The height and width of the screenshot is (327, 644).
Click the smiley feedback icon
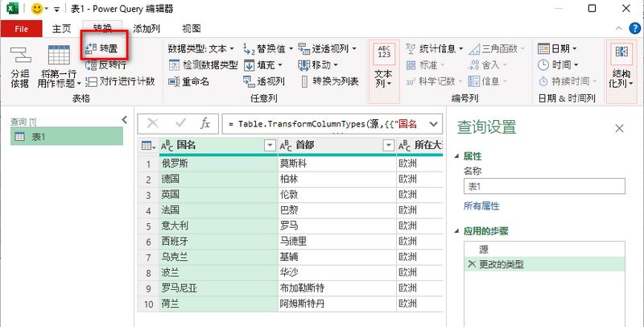pos(37,9)
